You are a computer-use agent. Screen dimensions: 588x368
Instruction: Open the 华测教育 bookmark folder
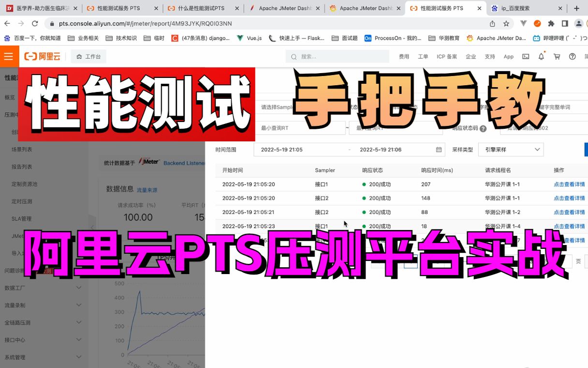point(444,38)
